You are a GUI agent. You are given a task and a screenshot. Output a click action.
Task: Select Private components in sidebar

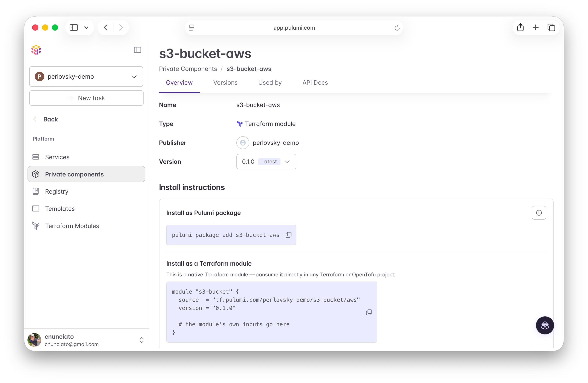point(86,174)
